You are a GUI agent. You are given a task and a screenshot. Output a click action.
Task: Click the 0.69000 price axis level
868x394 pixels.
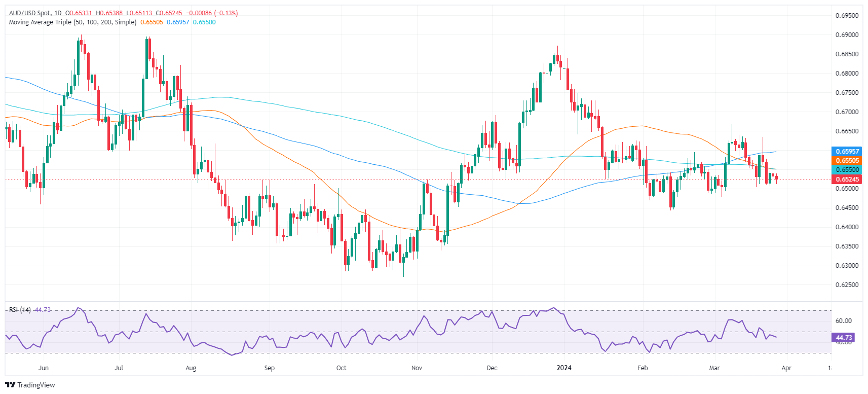847,35
